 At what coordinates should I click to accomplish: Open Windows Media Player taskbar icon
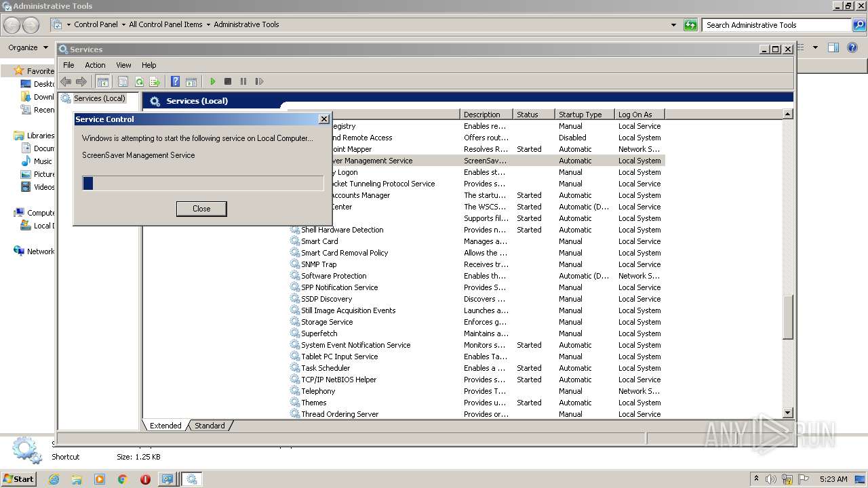pos(100,479)
